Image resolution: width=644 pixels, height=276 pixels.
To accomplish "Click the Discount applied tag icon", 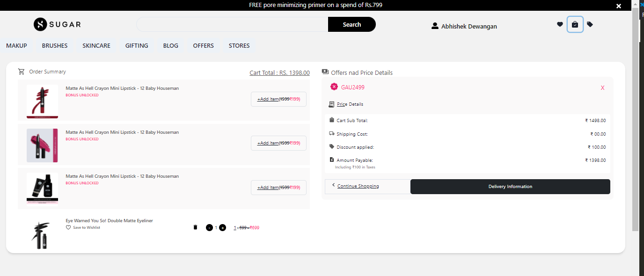I will coord(332,146).
